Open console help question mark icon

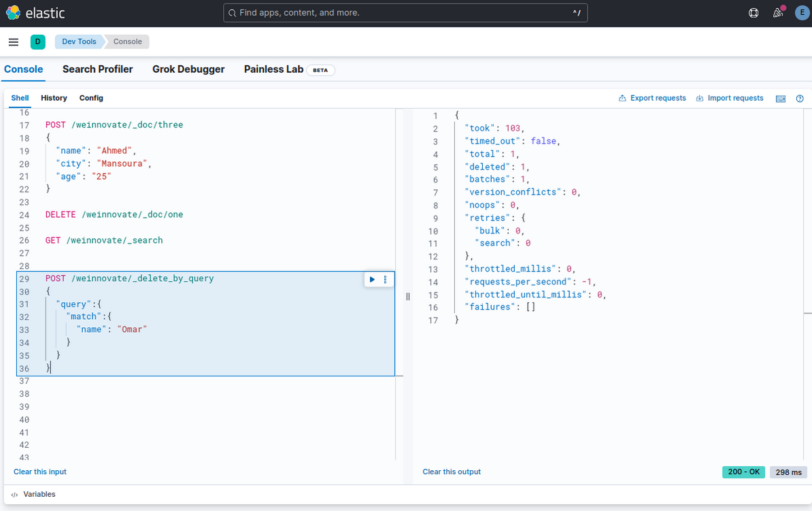click(800, 99)
